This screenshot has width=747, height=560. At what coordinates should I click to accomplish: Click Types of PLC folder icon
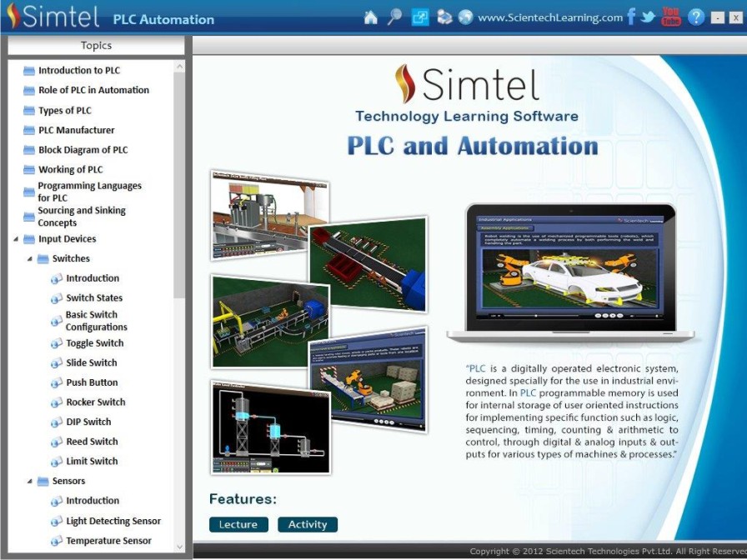tap(29, 111)
